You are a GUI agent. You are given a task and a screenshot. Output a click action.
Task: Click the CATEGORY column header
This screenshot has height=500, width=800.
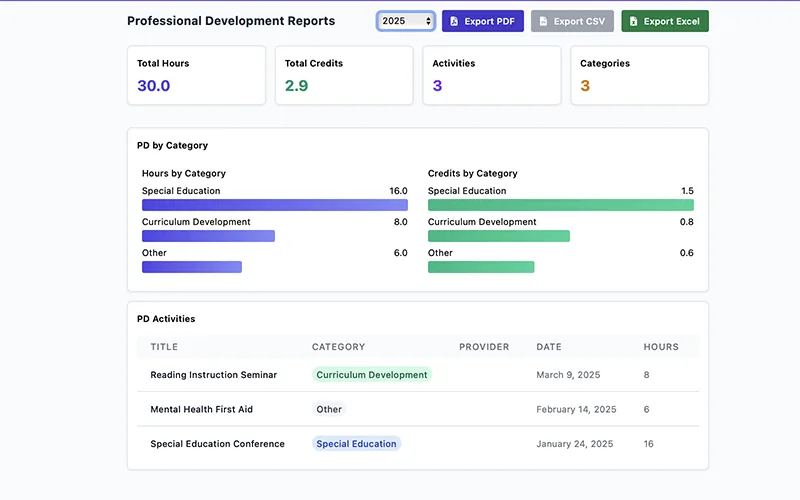point(338,347)
